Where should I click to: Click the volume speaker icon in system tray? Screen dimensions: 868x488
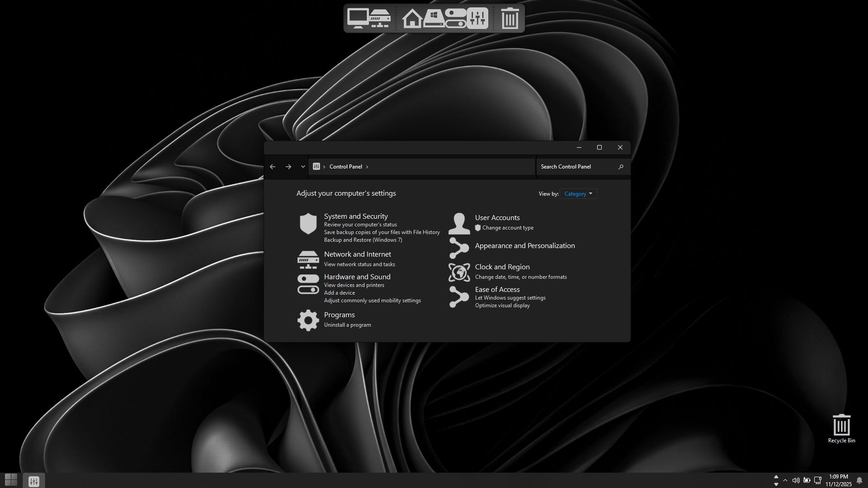click(x=796, y=480)
